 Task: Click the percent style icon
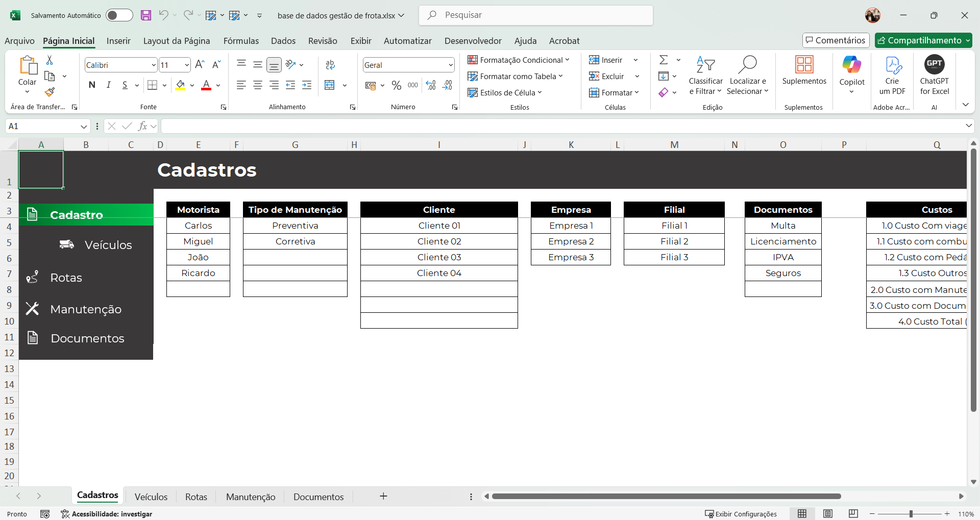397,85
